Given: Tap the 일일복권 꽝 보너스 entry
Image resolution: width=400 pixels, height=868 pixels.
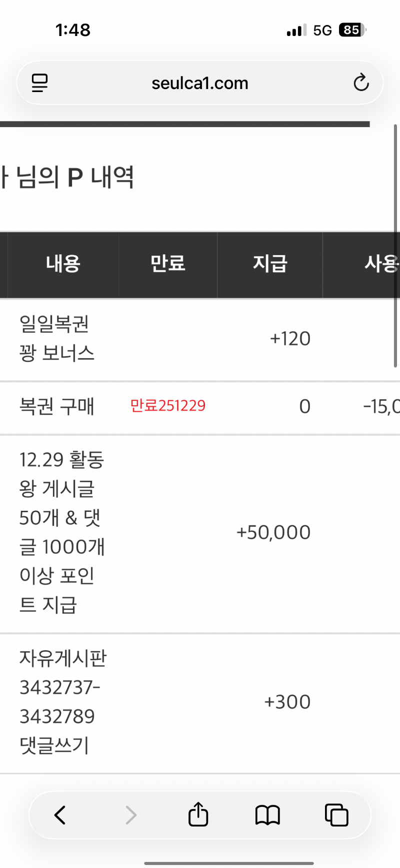Looking at the screenshot, I should coord(56,339).
